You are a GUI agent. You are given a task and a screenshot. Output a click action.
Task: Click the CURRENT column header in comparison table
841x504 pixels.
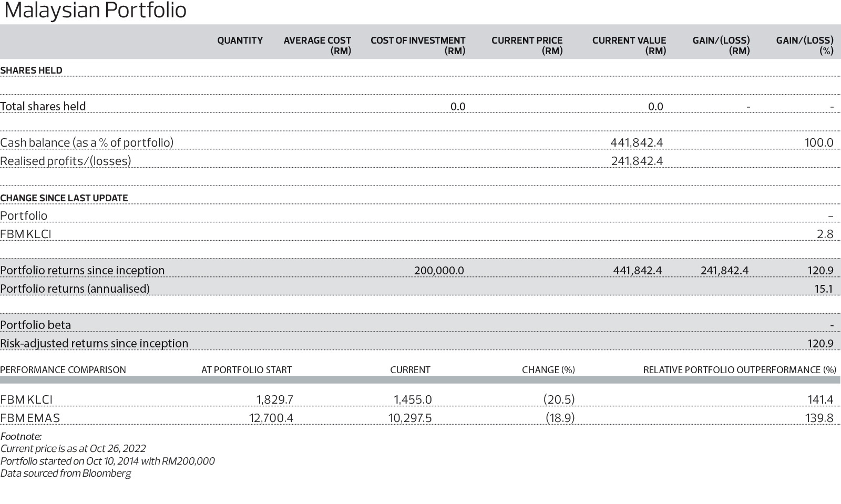410,370
